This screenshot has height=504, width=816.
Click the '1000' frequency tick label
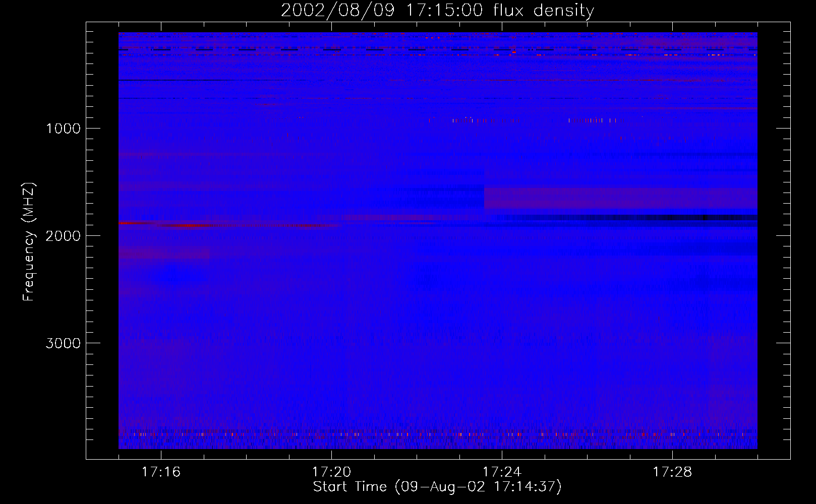pyautogui.click(x=63, y=129)
